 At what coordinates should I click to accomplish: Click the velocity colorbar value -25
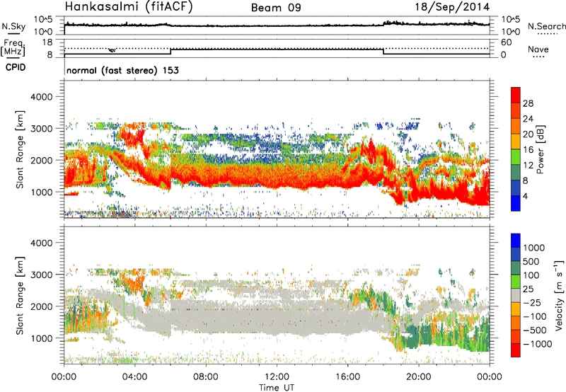532,302
